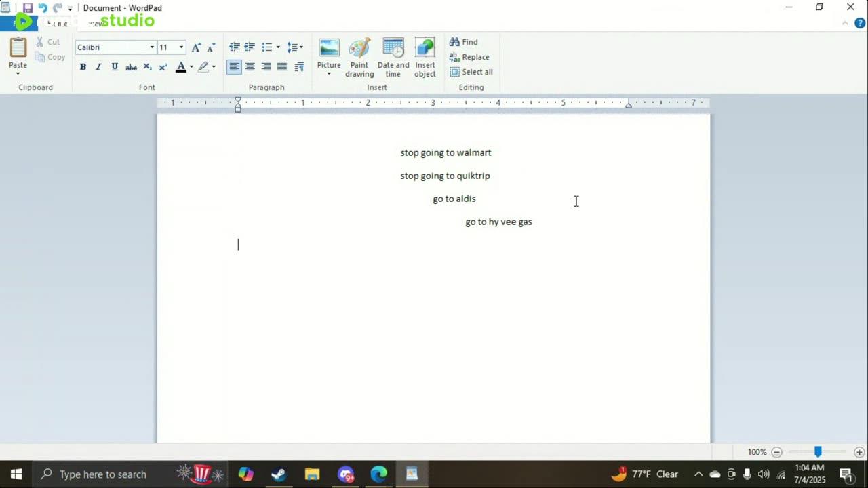
Task: Click the Cut scissors button
Action: (x=47, y=42)
